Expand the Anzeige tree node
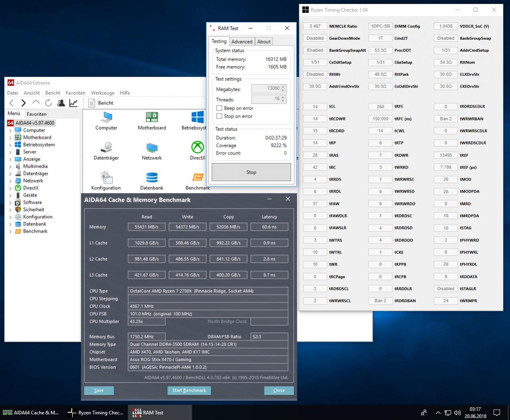 pyautogui.click(x=10, y=159)
